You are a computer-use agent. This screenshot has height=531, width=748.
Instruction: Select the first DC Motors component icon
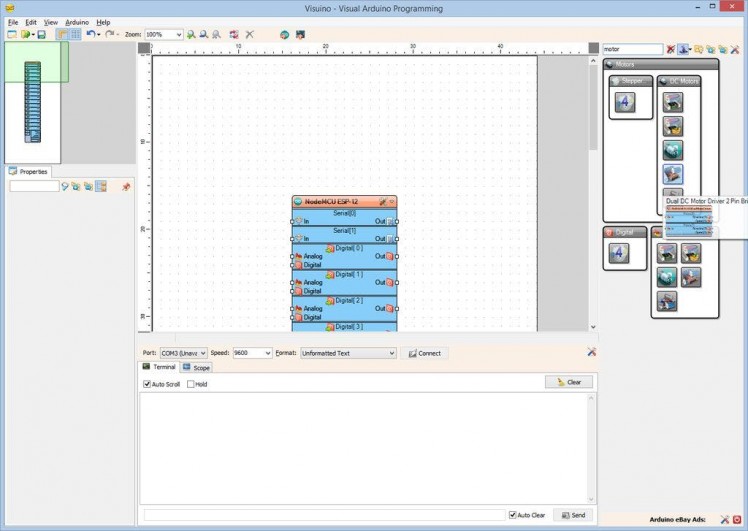[673, 101]
